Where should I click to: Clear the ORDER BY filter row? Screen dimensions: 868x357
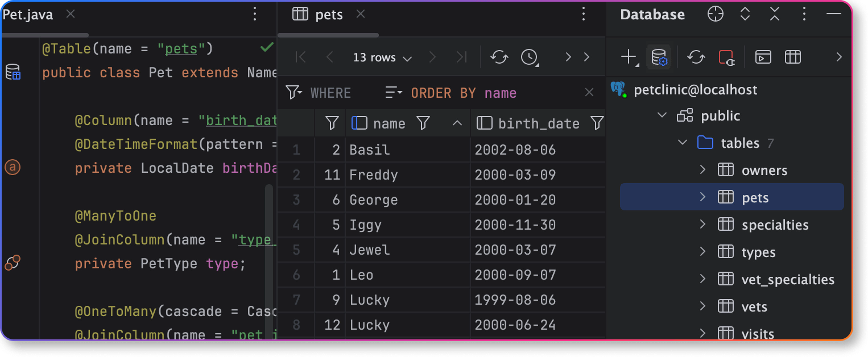(x=589, y=93)
